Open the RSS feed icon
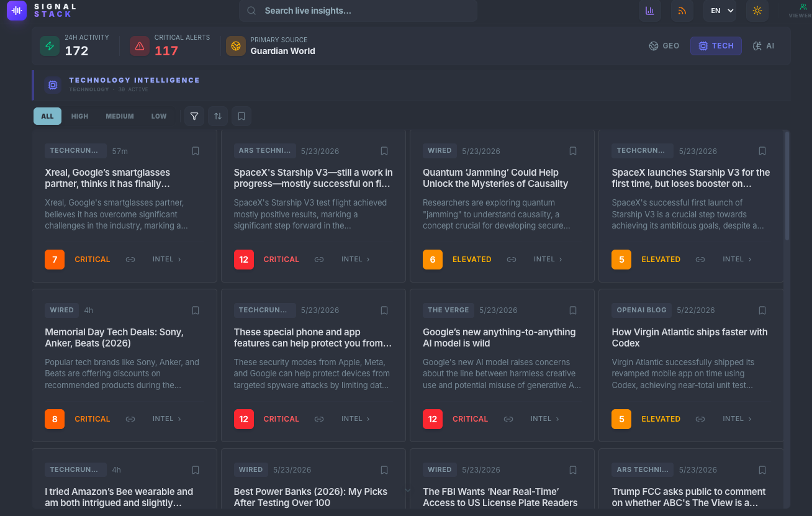 click(x=682, y=11)
